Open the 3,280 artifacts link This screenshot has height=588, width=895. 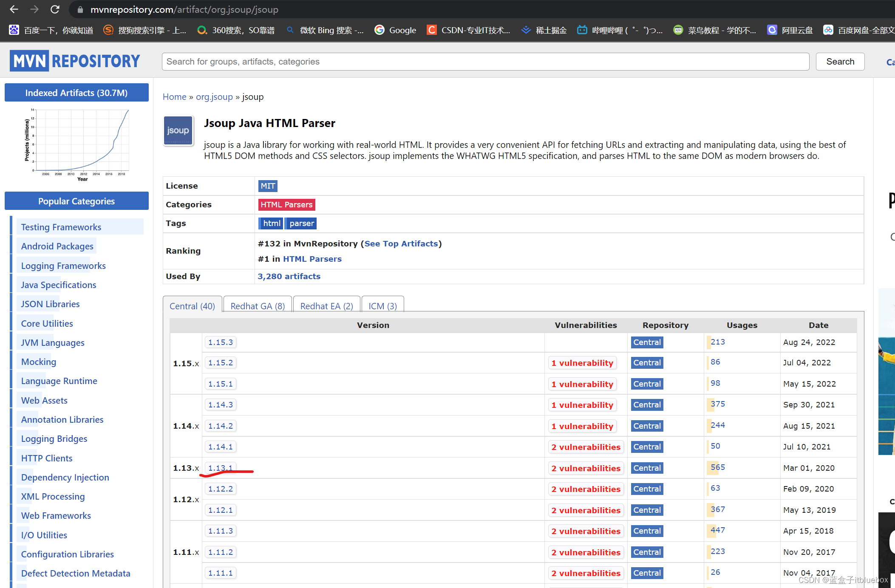(289, 277)
